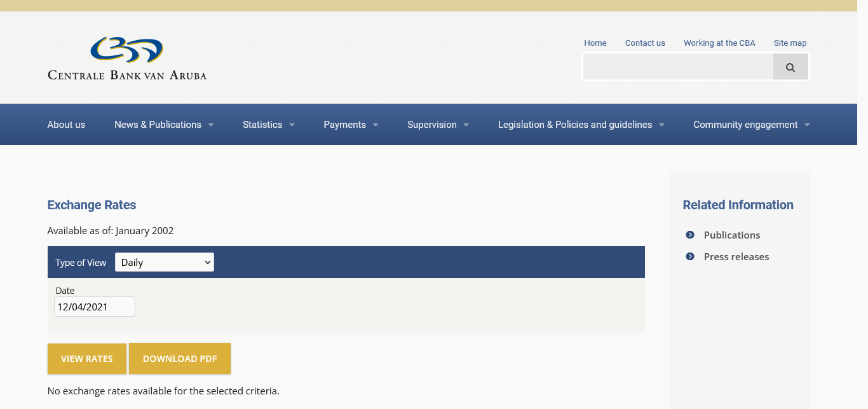The height and width of the screenshot is (409, 868).
Task: Click the search magnifier icon button
Action: (x=790, y=67)
